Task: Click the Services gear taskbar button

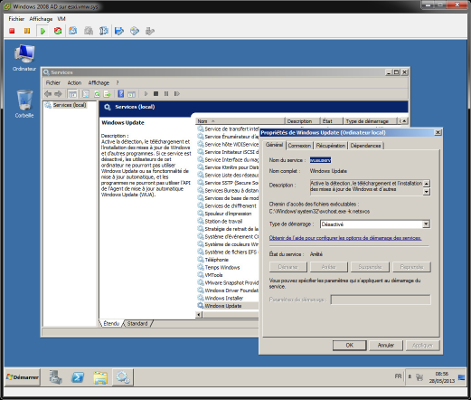Action: click(x=123, y=377)
